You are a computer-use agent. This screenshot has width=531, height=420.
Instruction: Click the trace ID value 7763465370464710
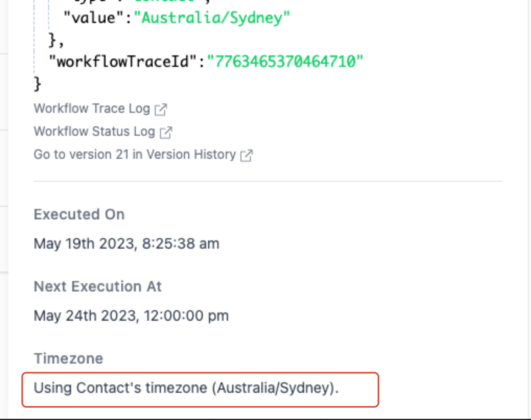tap(285, 62)
